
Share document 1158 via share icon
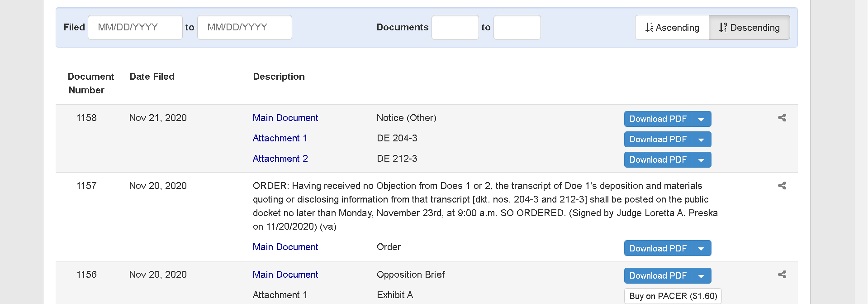tap(782, 118)
